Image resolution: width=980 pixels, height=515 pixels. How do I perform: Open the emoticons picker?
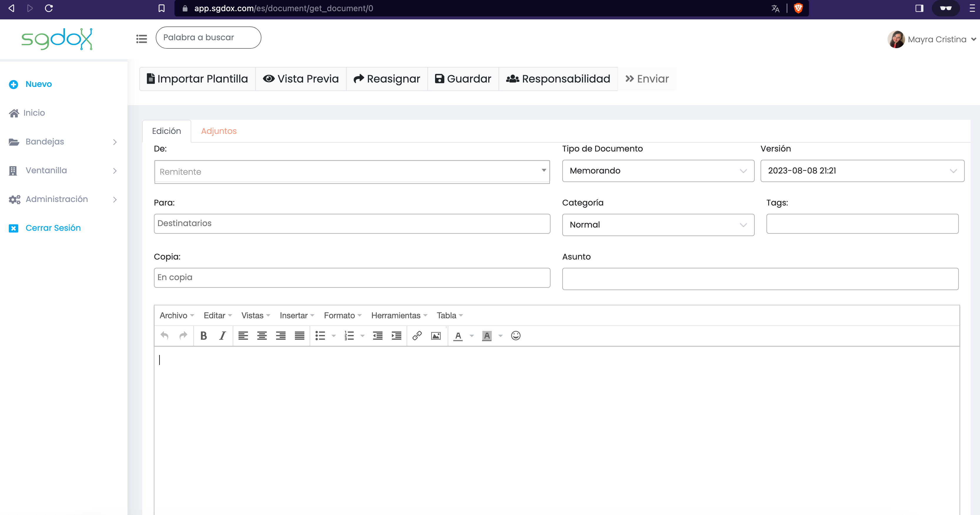tap(516, 336)
